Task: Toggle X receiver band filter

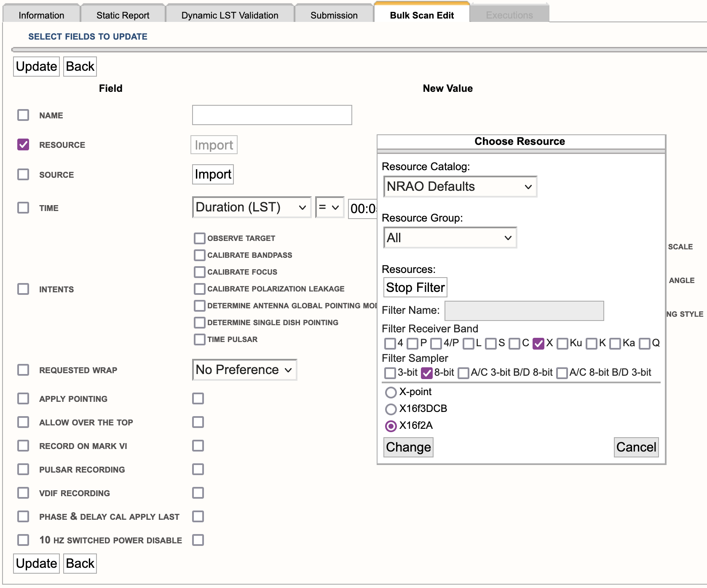Action: [x=538, y=343]
